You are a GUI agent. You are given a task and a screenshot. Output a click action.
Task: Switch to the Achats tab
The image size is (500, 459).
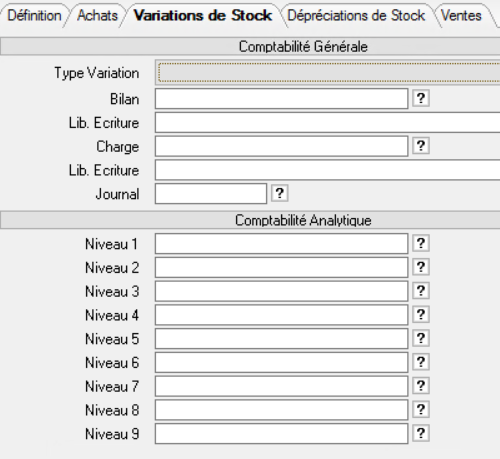[97, 16]
